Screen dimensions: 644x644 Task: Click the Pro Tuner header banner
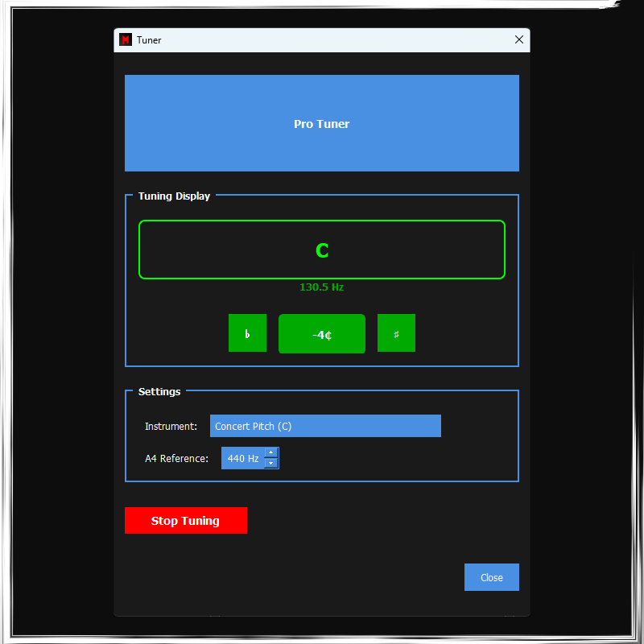point(322,123)
